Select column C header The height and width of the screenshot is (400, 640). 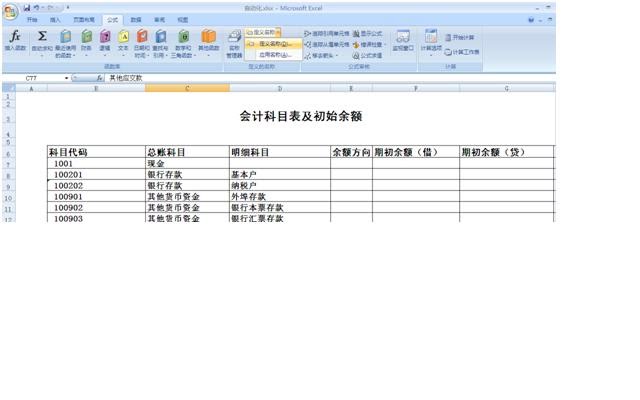click(x=187, y=88)
